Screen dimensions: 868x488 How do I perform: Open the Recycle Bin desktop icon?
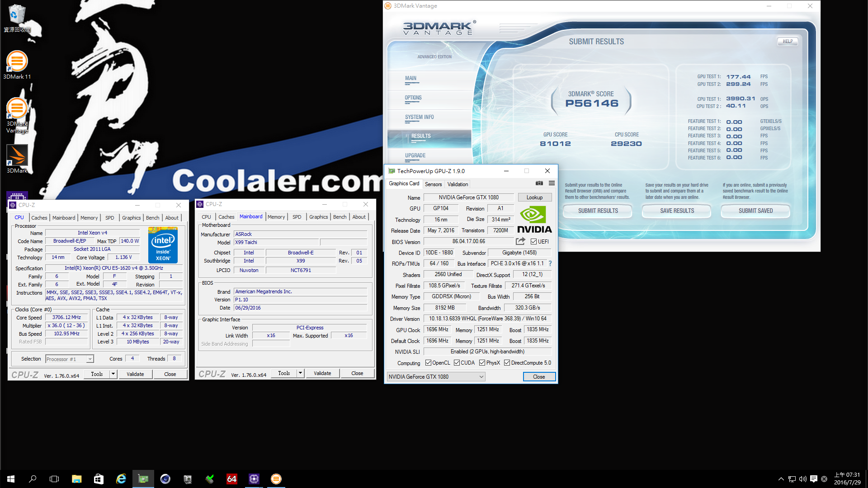(17, 18)
